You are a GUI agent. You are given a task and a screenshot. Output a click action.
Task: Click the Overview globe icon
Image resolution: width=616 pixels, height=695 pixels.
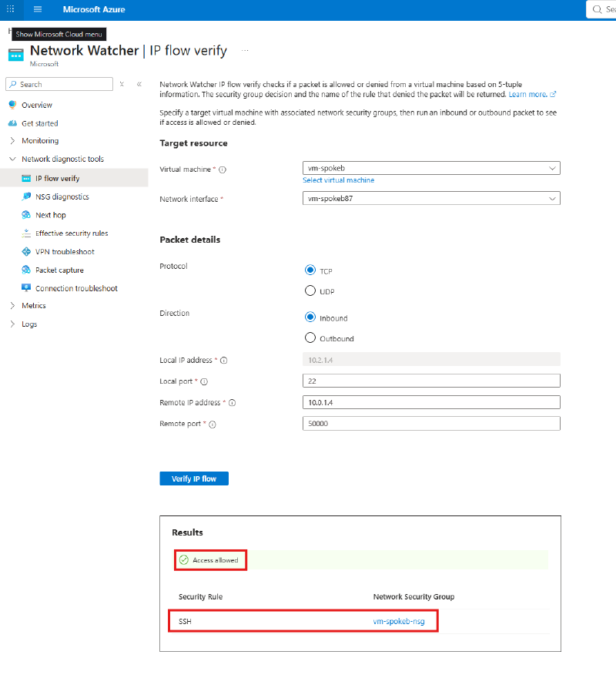(x=12, y=105)
